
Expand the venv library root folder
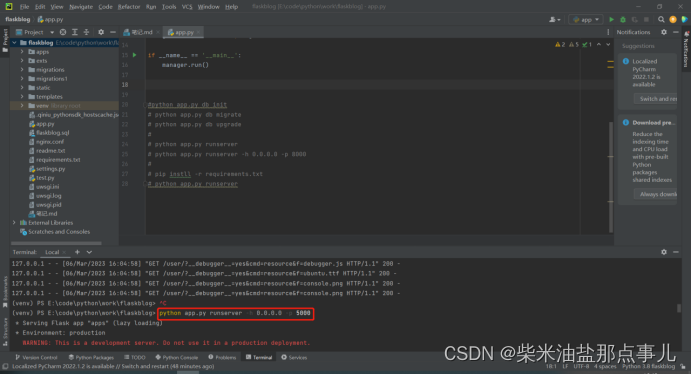(22, 106)
